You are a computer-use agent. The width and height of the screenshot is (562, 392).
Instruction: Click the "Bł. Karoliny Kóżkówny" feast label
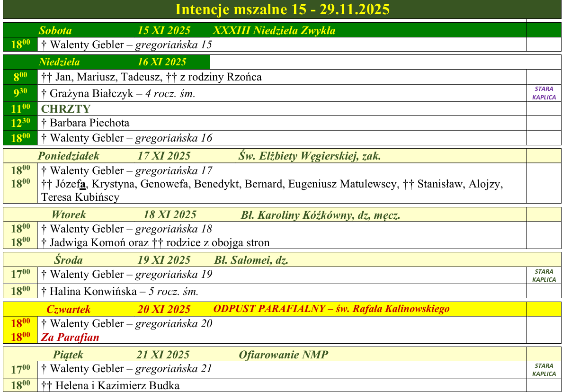(x=321, y=215)
